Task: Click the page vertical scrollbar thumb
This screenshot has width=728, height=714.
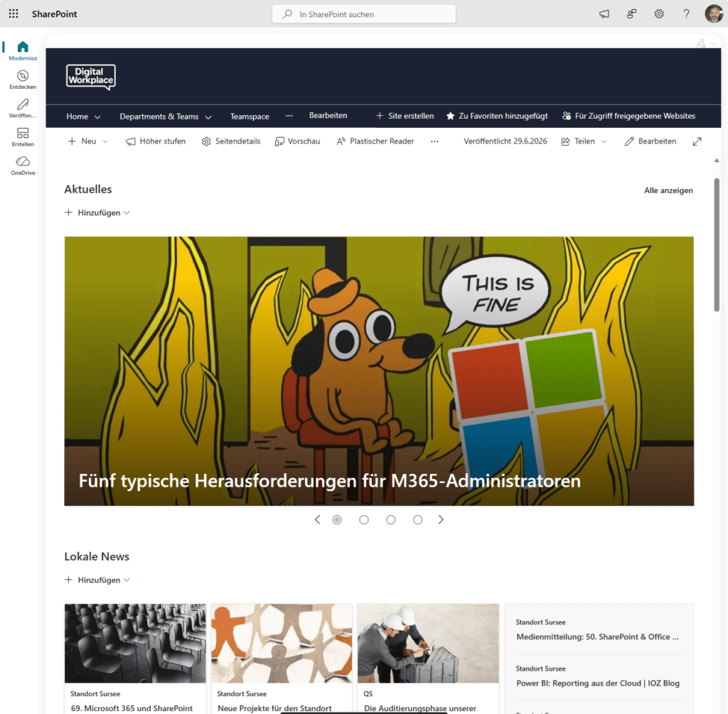Action: (x=717, y=245)
